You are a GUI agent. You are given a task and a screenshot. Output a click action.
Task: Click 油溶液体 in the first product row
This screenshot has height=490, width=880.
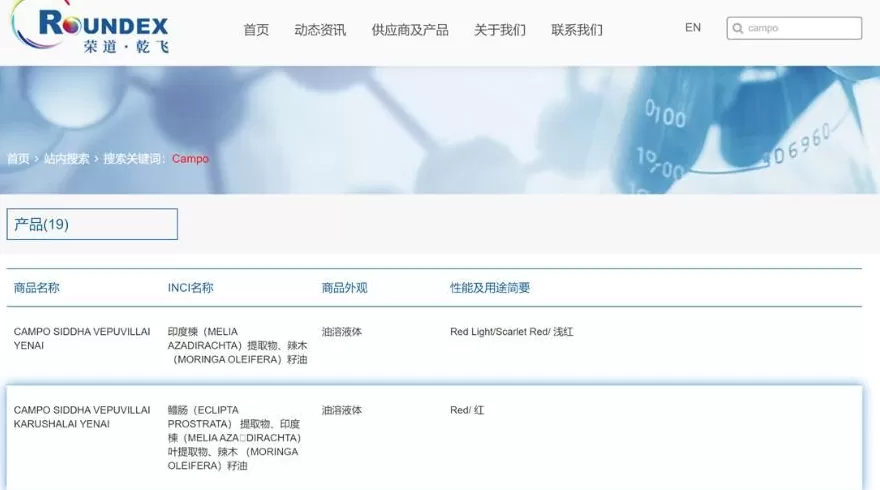tap(342, 332)
